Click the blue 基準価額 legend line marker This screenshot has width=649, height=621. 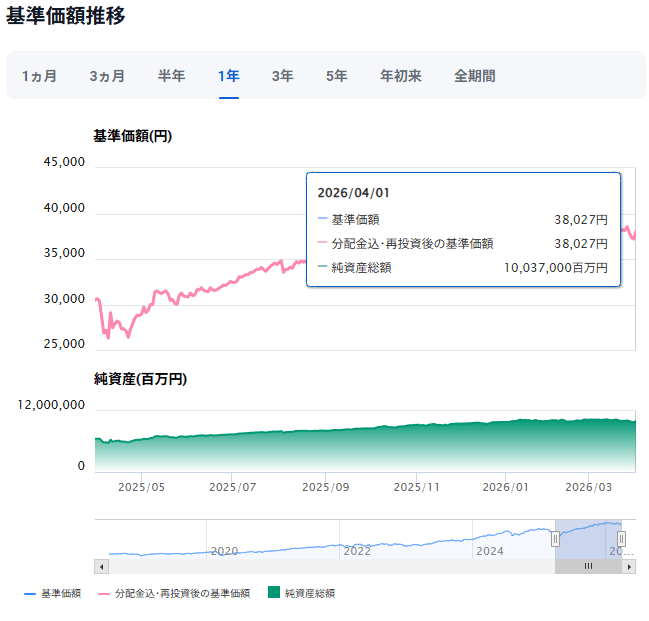[30, 594]
